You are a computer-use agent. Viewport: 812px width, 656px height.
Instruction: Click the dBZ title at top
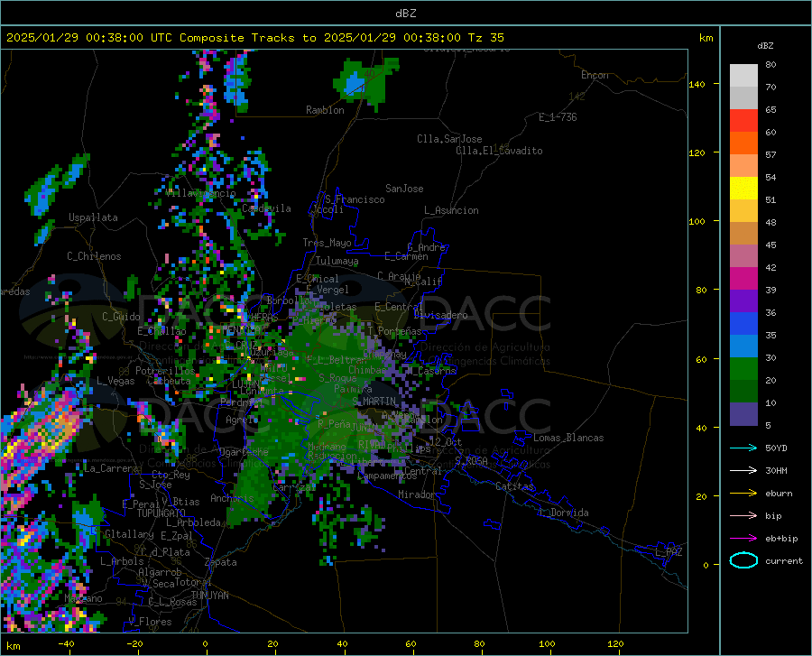[x=406, y=14]
